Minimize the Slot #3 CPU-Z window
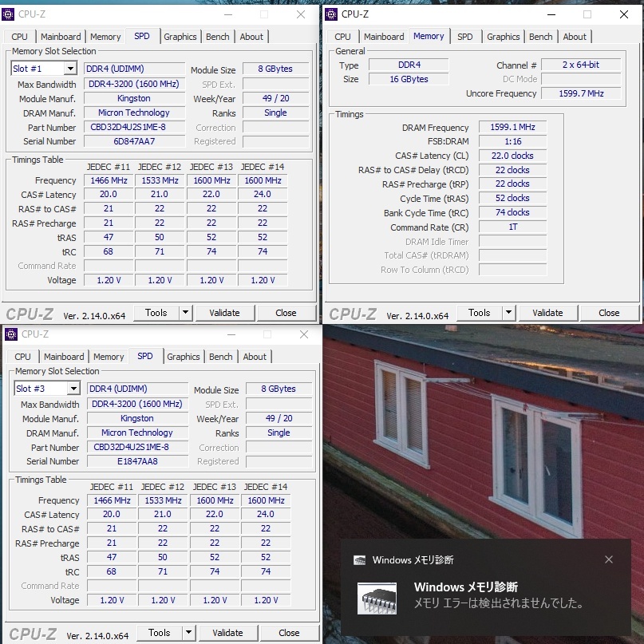 tap(231, 334)
